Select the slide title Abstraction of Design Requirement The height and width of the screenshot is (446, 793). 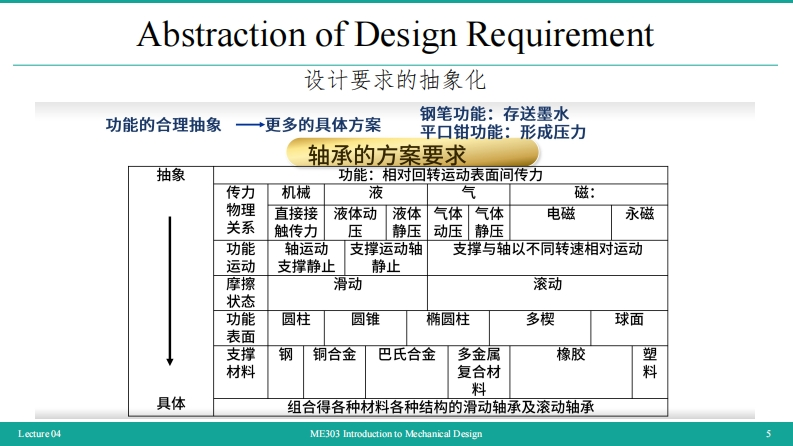396,35
